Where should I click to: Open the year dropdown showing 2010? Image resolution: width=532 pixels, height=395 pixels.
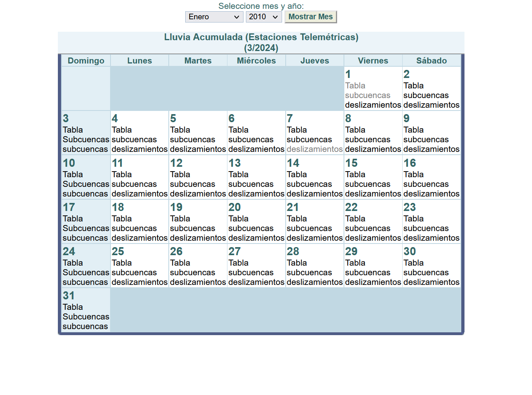click(264, 17)
